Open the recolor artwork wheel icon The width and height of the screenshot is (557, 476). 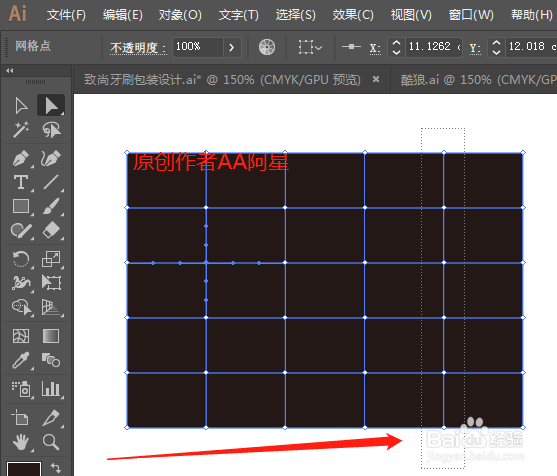[267, 47]
